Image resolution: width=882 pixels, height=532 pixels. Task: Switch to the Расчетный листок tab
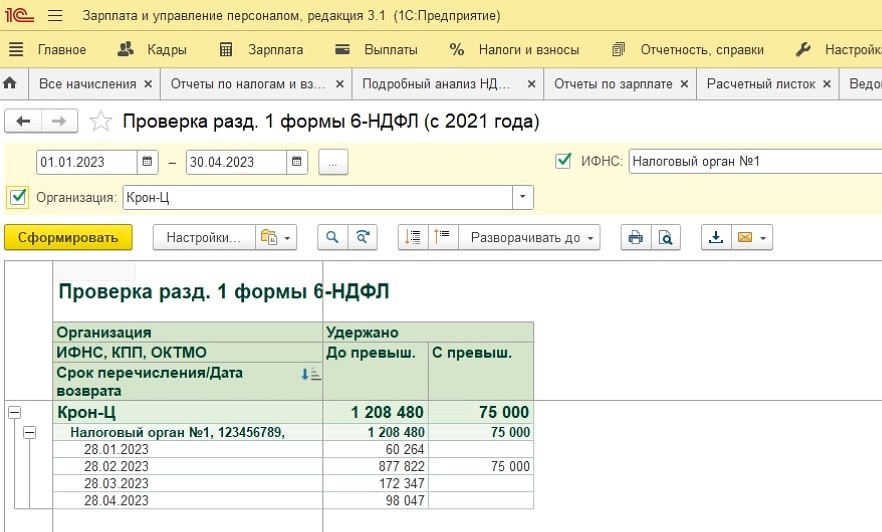coord(760,84)
